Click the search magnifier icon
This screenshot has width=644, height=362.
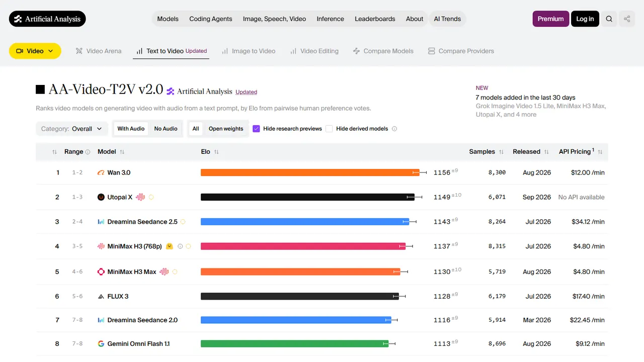point(609,19)
